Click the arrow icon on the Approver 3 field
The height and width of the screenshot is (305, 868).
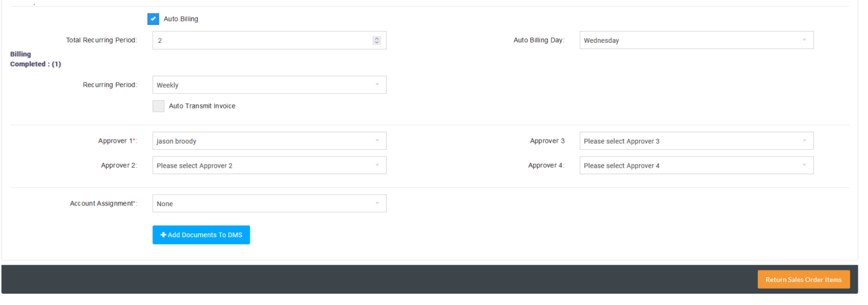pos(804,141)
